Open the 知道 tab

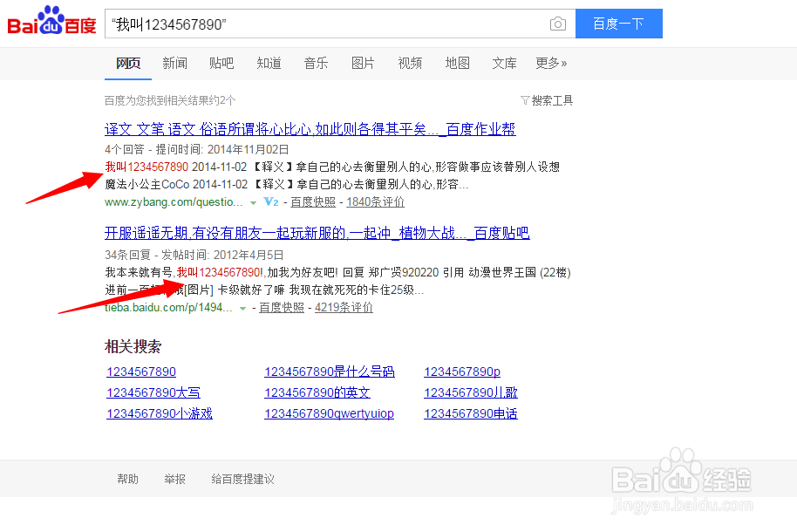point(269,63)
